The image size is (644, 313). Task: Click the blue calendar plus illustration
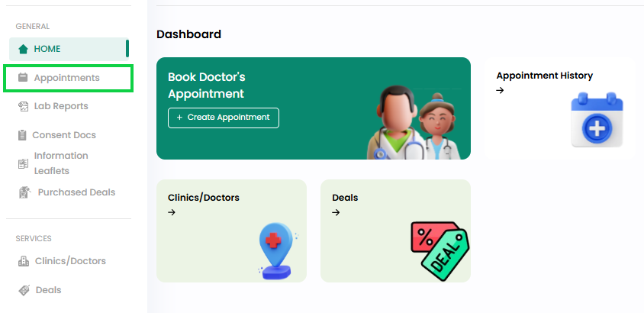pyautogui.click(x=597, y=120)
